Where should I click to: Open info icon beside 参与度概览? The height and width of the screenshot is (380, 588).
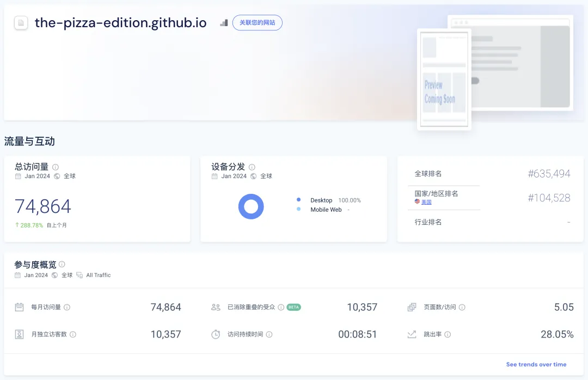[x=62, y=265]
